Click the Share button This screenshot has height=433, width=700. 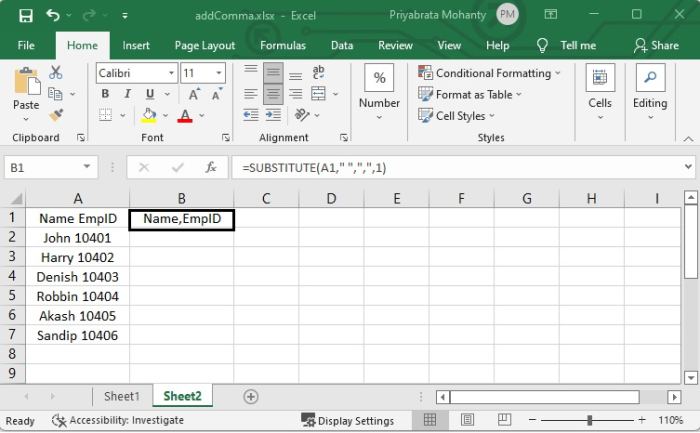tap(656, 45)
